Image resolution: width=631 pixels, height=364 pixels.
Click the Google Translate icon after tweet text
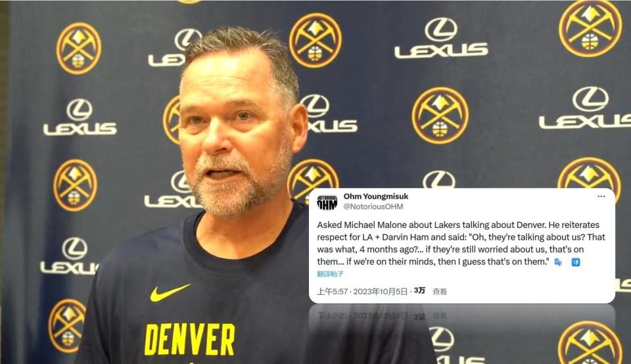[558, 262]
